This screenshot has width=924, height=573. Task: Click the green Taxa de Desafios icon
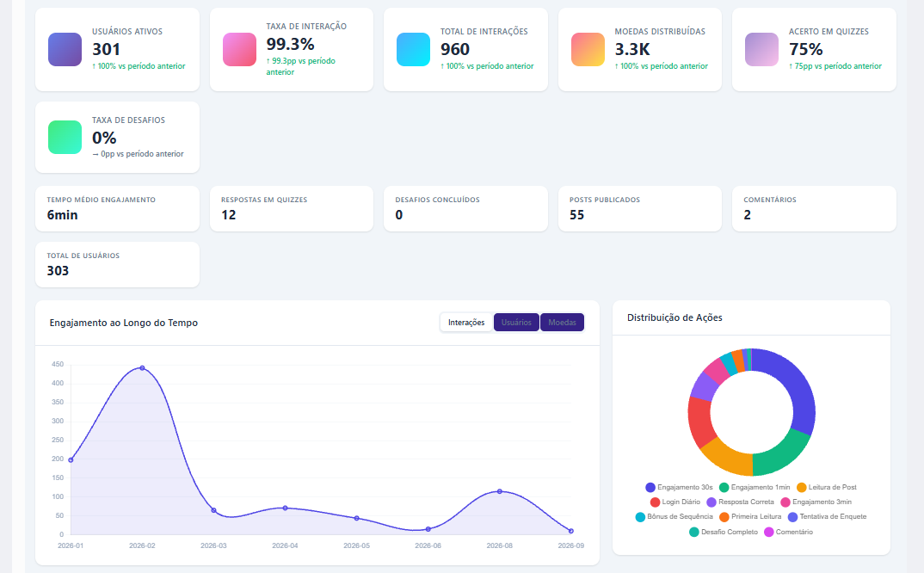tap(65, 138)
